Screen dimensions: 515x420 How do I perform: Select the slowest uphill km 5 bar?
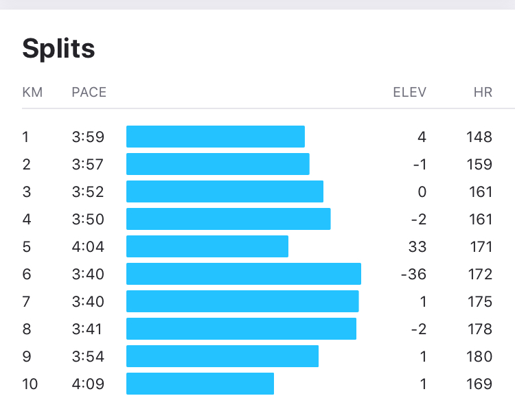pos(207,246)
